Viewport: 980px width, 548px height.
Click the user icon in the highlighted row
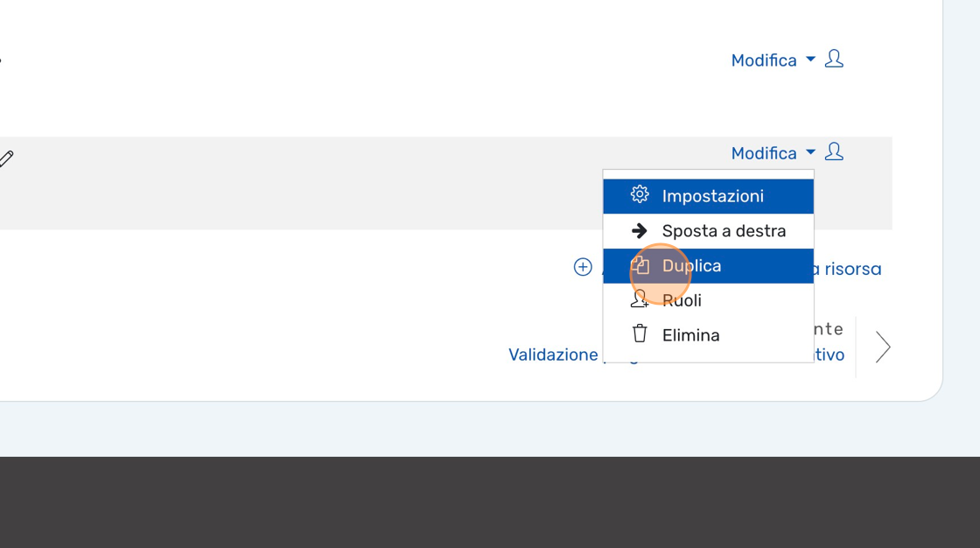(834, 151)
